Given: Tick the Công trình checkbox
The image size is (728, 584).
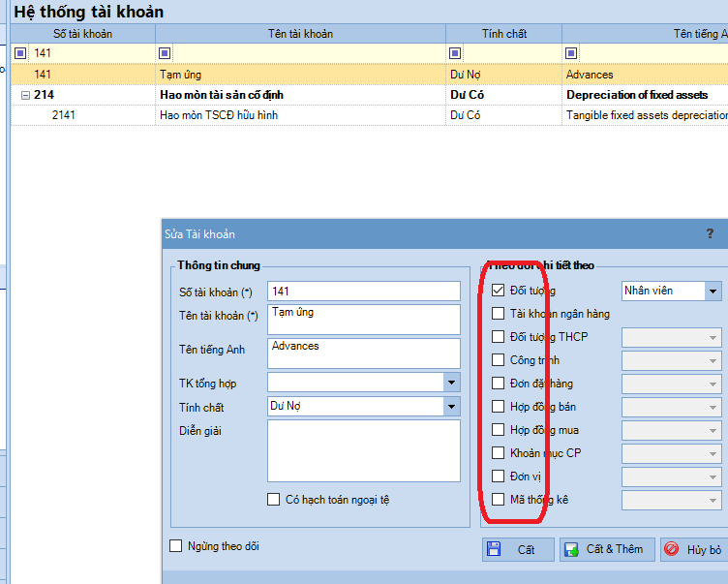Looking at the screenshot, I should coord(498,360).
